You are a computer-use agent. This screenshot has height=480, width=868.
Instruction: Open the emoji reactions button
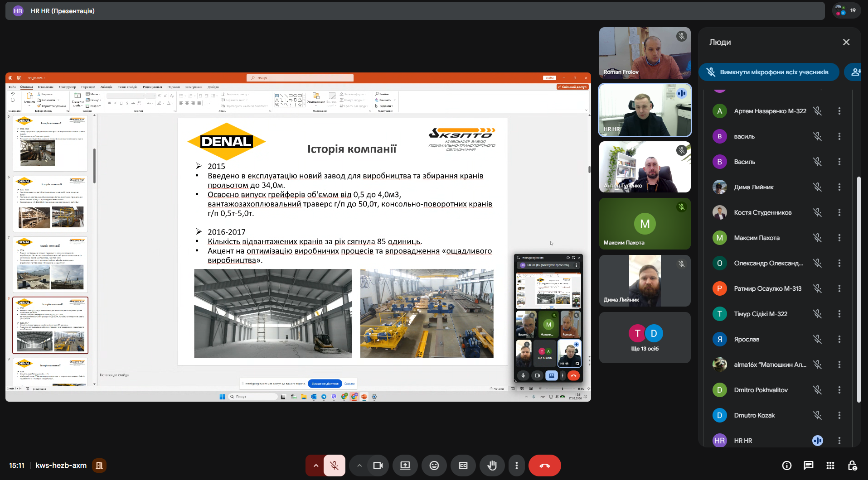click(x=434, y=466)
